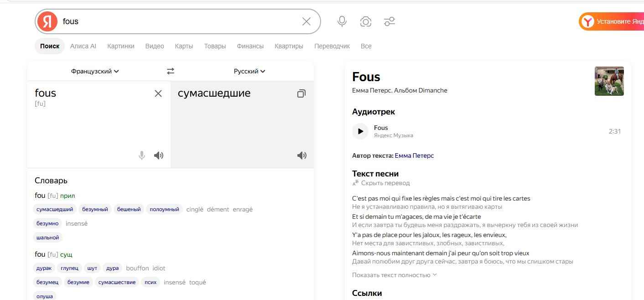Click the synonym 'enragé'
Viewport: 644px width, 300px height.
pos(243,209)
